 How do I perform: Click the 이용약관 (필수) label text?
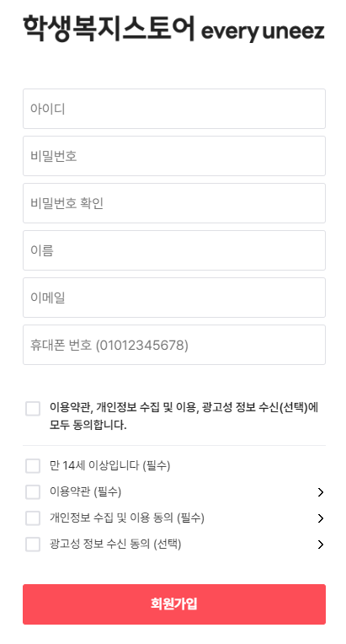[85, 491]
